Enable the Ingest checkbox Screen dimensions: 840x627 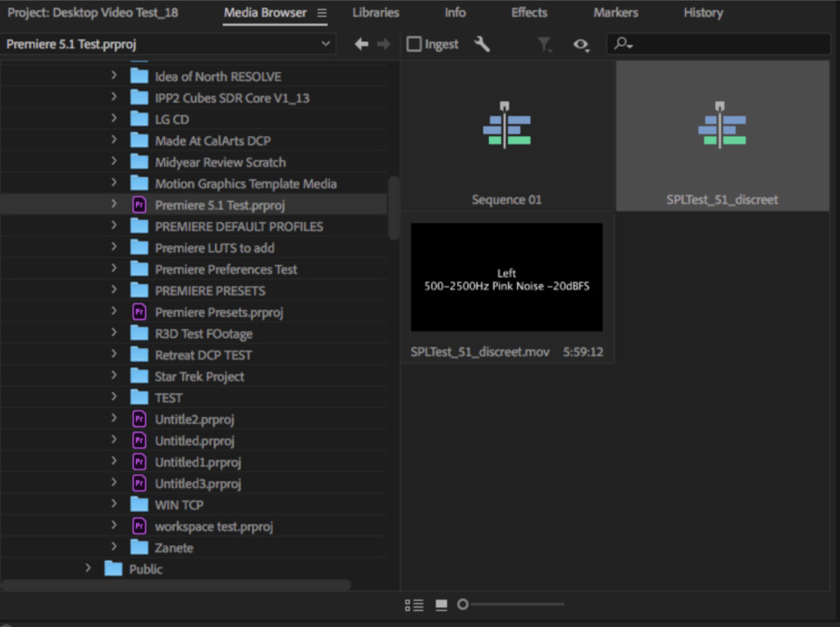tap(414, 44)
